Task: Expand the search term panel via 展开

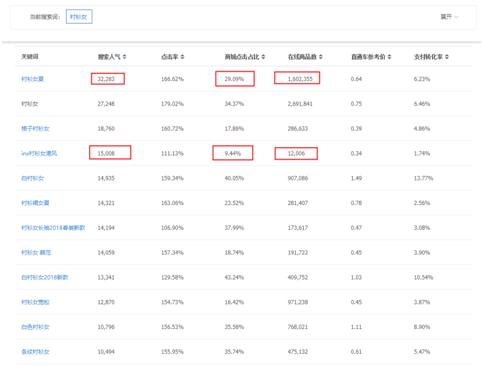Action: 449,17
